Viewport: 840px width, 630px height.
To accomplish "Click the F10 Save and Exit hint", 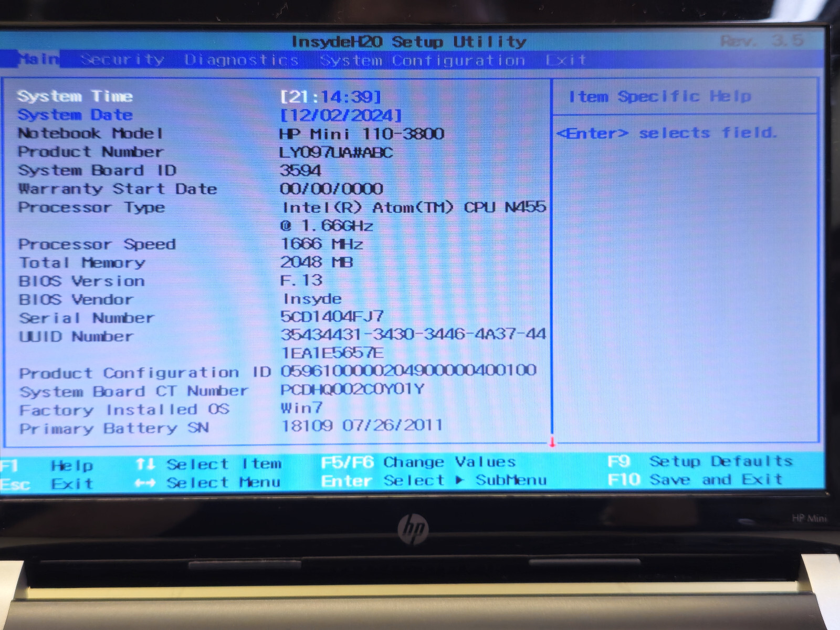I will click(x=695, y=479).
